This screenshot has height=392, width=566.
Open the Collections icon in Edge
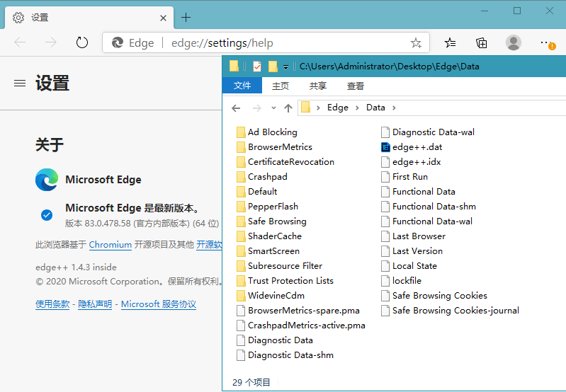481,43
